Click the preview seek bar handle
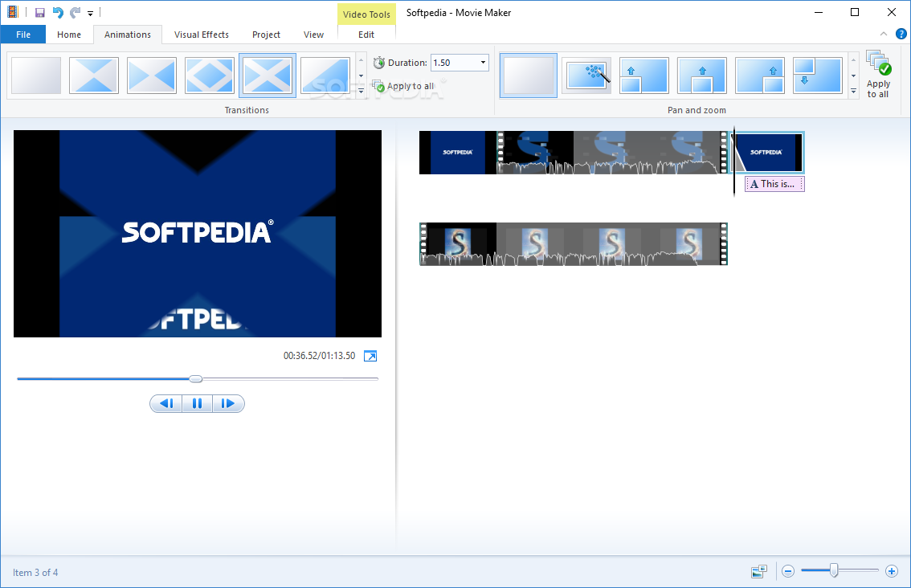 196,379
